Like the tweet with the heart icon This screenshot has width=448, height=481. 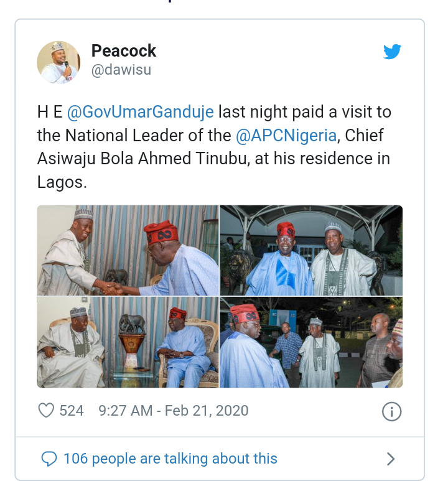[47, 411]
